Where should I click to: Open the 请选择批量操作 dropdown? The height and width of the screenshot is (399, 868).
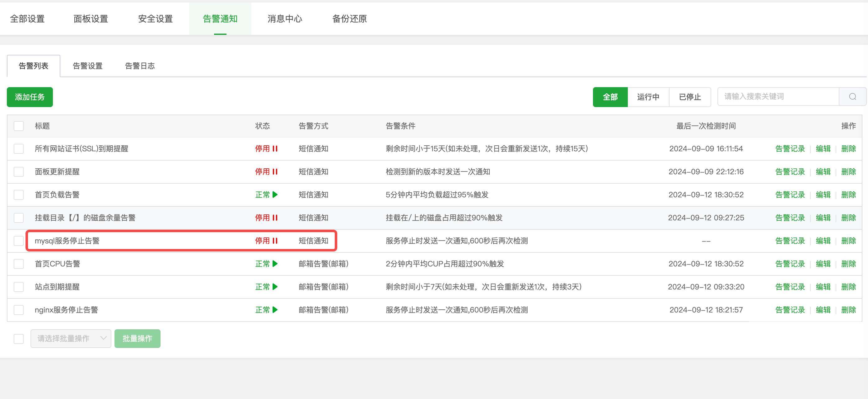[x=71, y=338]
